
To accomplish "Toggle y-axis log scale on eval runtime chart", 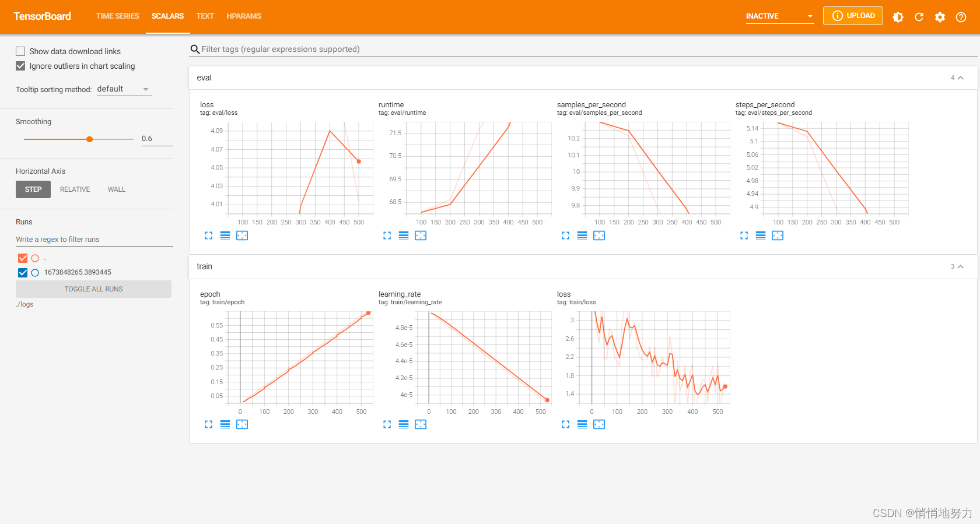I will (404, 235).
